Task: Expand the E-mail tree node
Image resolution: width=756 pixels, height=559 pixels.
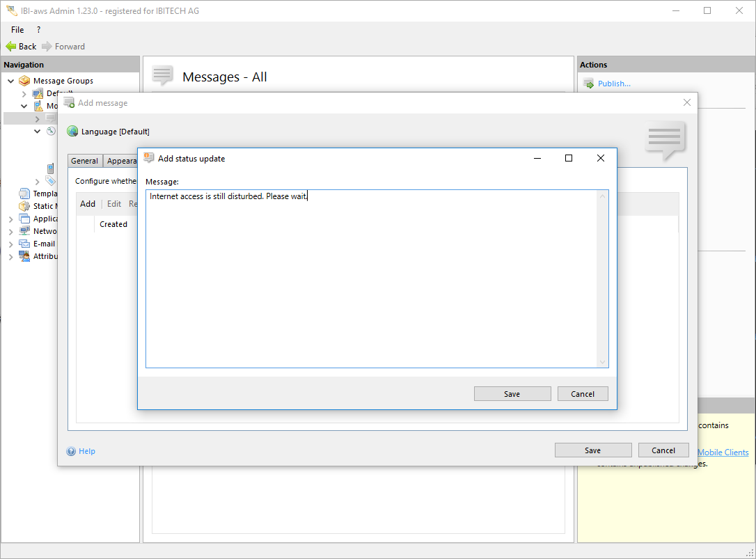Action: tap(11, 244)
